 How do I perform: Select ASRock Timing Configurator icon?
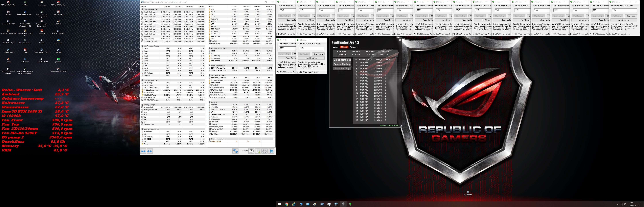(42, 14)
